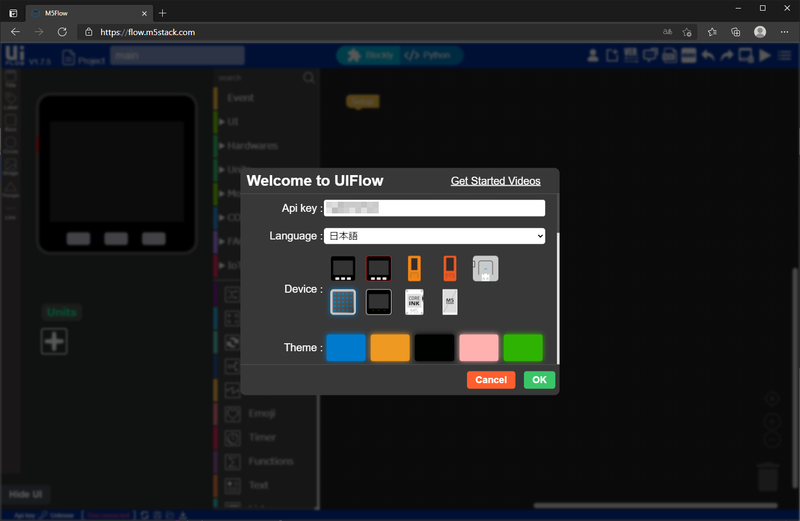Screen dimensions: 800x521
Task: Click the project name field 'main'
Action: click(178, 55)
